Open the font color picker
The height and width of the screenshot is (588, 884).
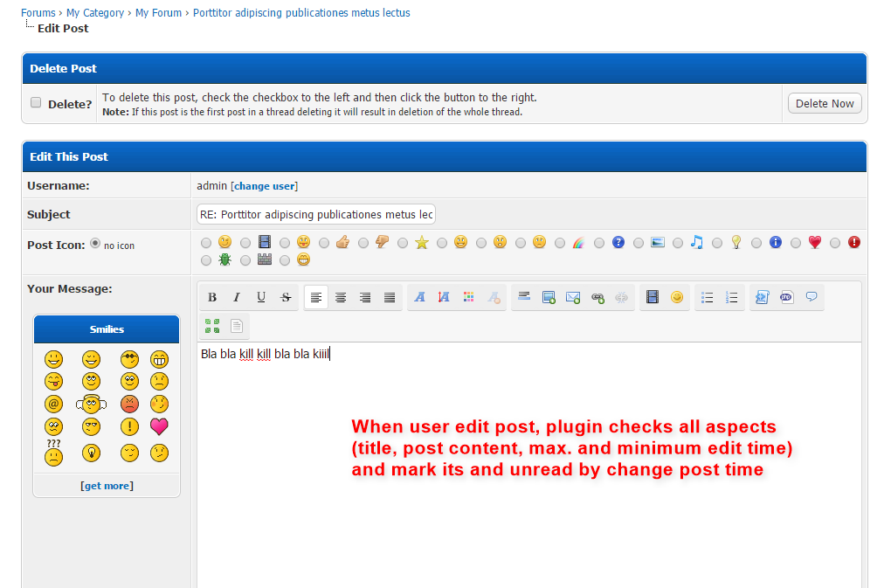[x=469, y=298]
